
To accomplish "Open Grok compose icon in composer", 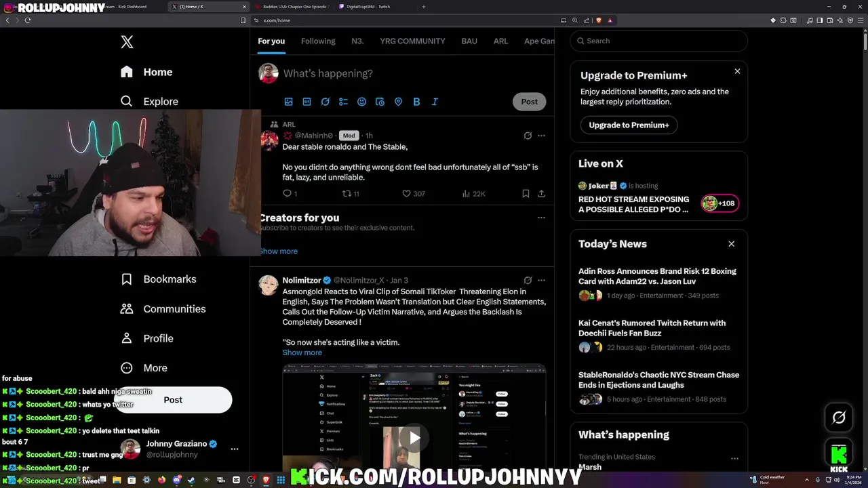I will (325, 102).
